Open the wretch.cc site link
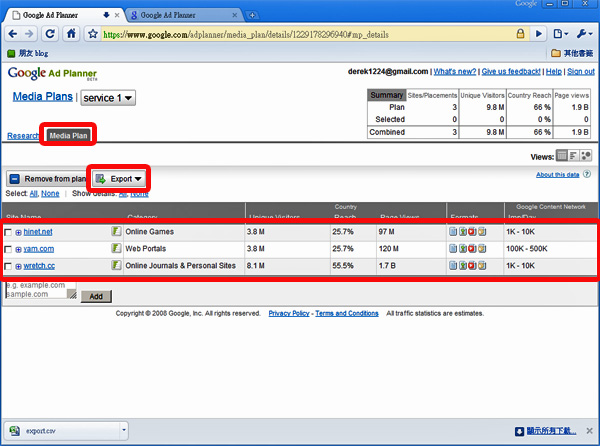This screenshot has height=446, width=600. (x=39, y=266)
